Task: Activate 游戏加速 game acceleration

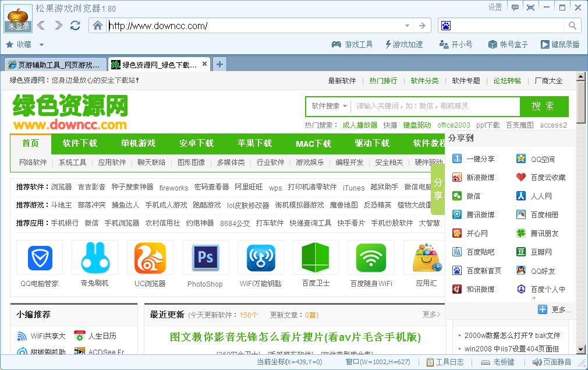Action: point(405,44)
